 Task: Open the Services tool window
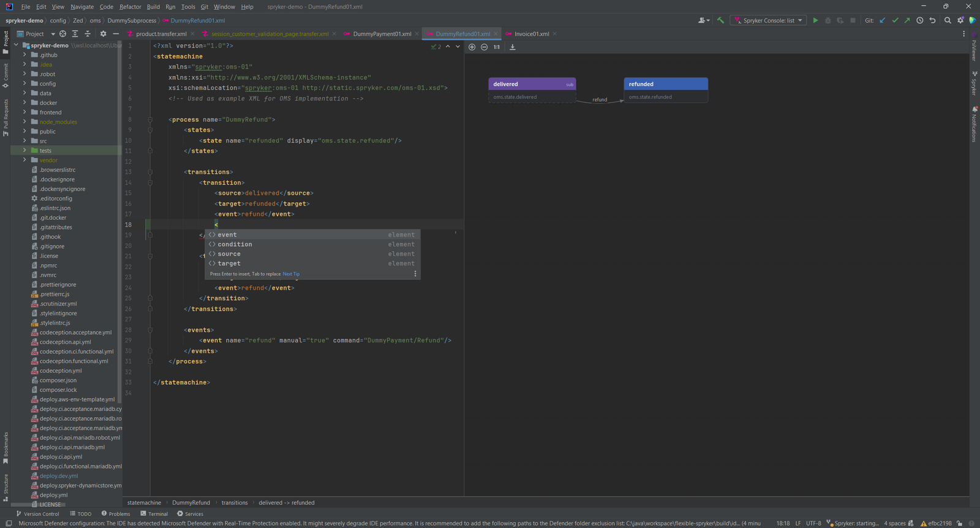[x=190, y=514]
